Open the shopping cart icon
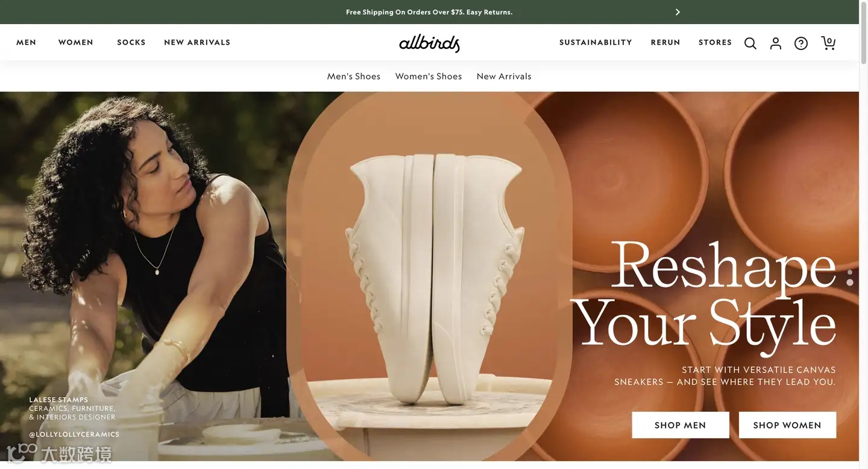The height and width of the screenshot is (469, 868). pyautogui.click(x=828, y=43)
